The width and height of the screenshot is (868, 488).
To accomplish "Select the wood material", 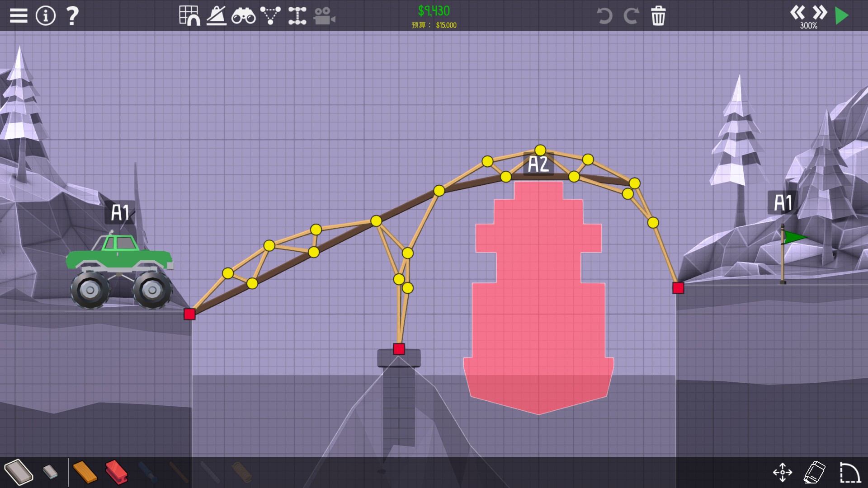I will [x=85, y=472].
